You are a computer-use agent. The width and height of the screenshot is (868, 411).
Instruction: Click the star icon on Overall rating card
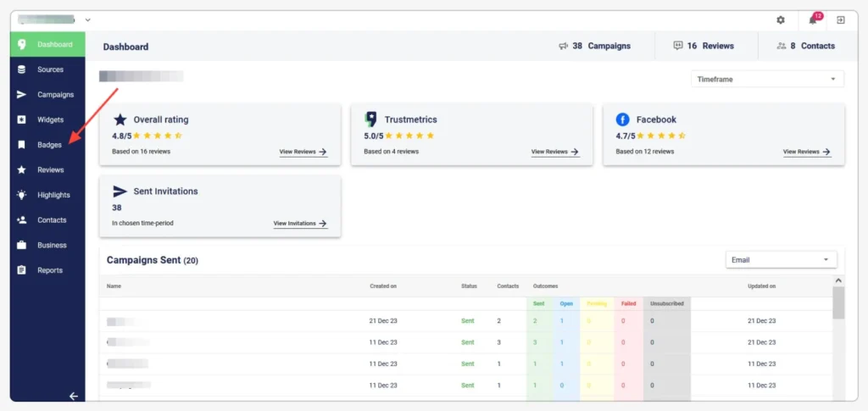[x=120, y=119]
